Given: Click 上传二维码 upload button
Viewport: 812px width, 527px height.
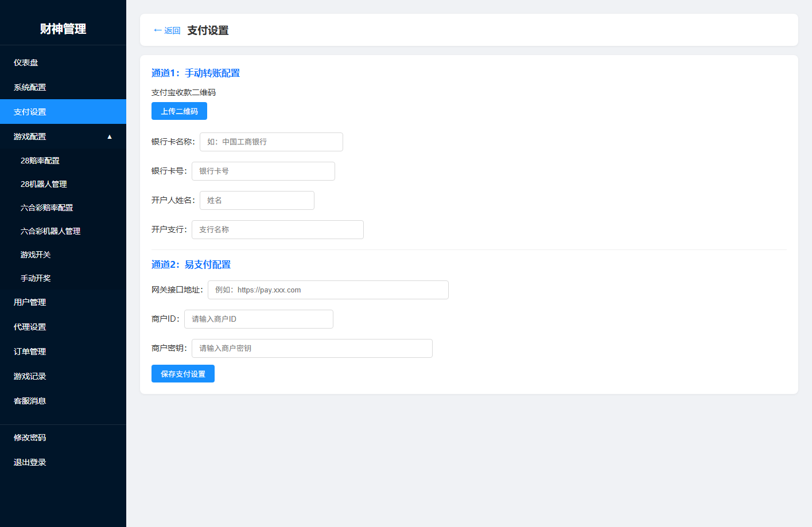Looking at the screenshot, I should tap(179, 111).
